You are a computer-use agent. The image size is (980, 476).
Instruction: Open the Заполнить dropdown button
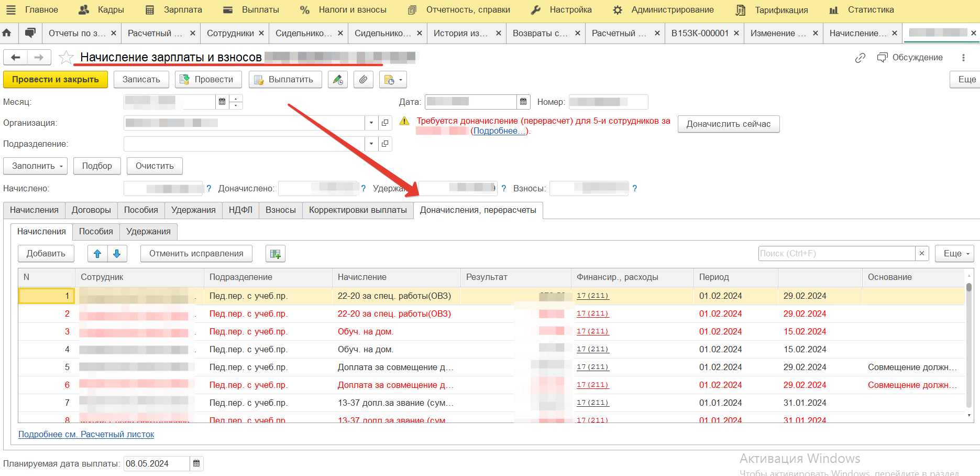(x=36, y=166)
